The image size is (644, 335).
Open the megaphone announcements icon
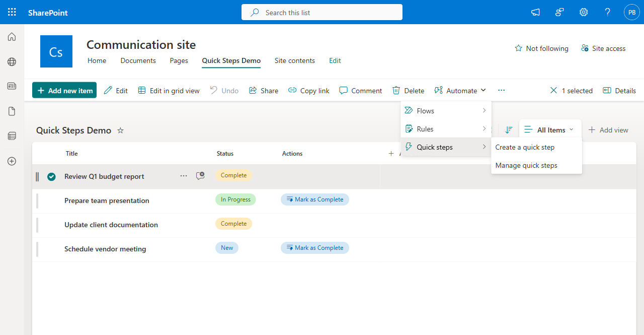(x=535, y=12)
